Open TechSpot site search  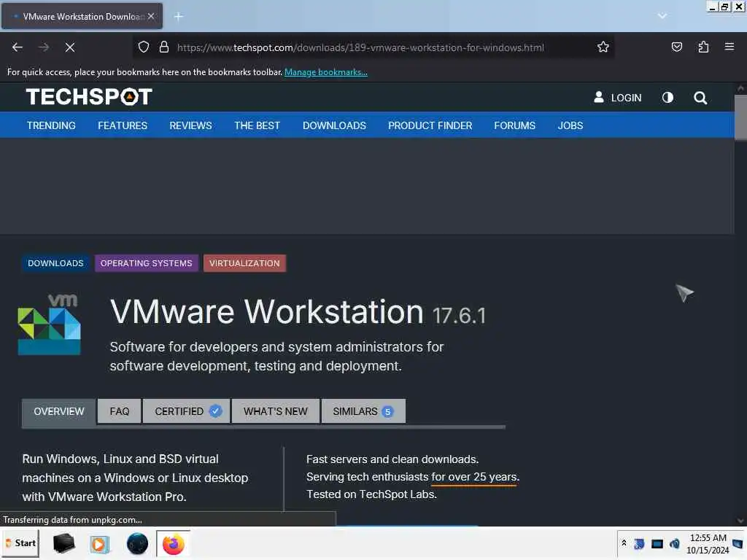click(700, 98)
